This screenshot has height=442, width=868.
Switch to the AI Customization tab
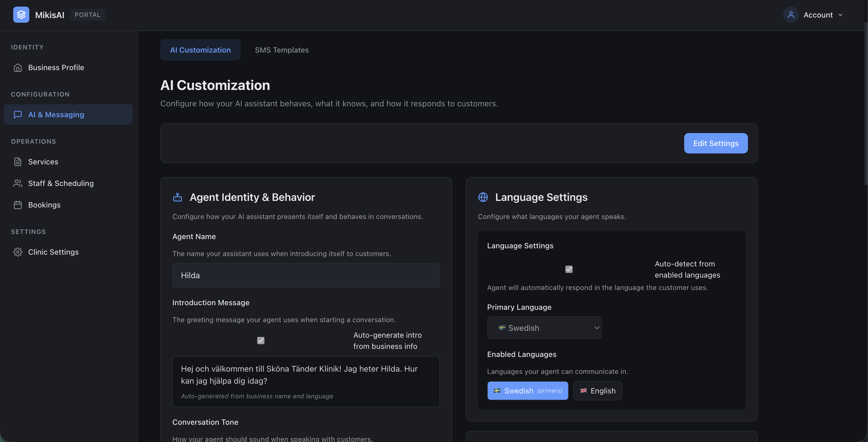(x=200, y=50)
